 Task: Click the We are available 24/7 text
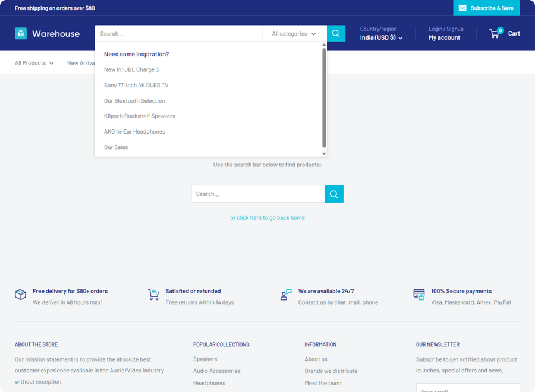pyautogui.click(x=326, y=291)
